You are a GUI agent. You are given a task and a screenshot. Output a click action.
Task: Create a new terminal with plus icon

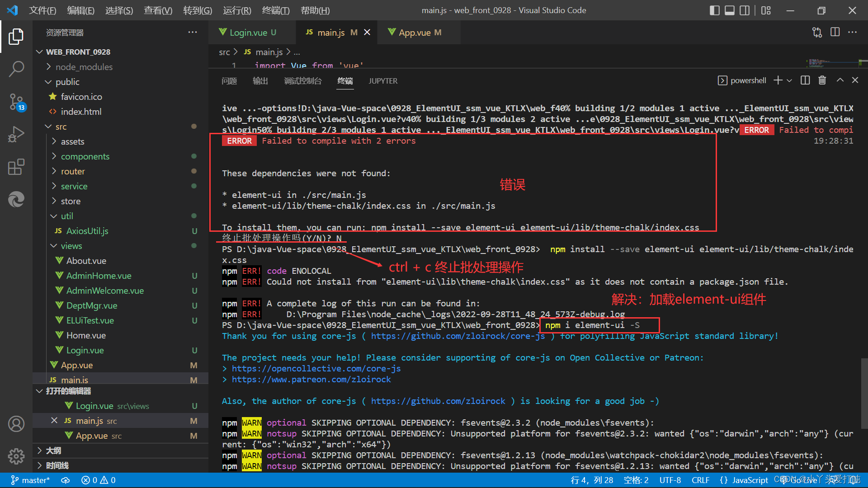point(778,80)
